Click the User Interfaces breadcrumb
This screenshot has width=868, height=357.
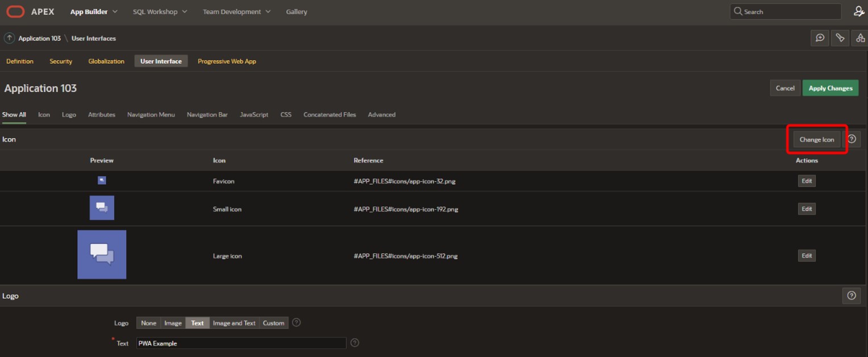(94, 38)
